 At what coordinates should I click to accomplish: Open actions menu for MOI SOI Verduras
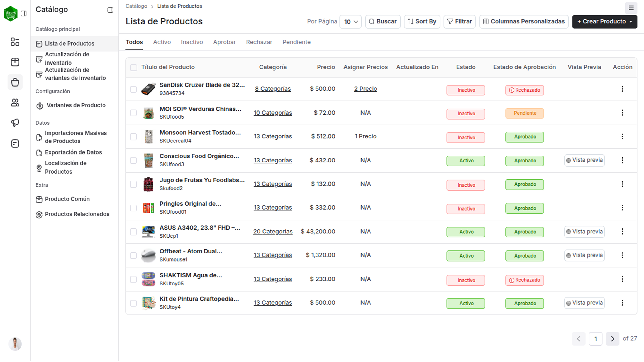(x=623, y=113)
